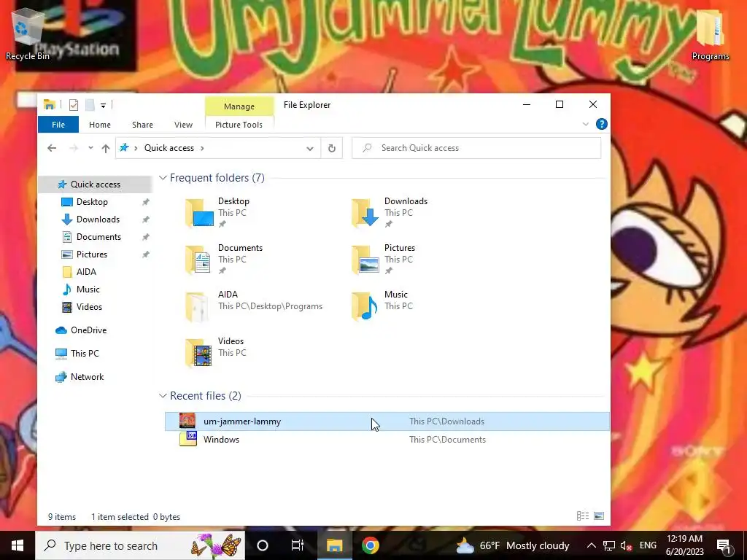The image size is (747, 560).
Task: Collapse the Frequent folders section
Action: click(163, 178)
